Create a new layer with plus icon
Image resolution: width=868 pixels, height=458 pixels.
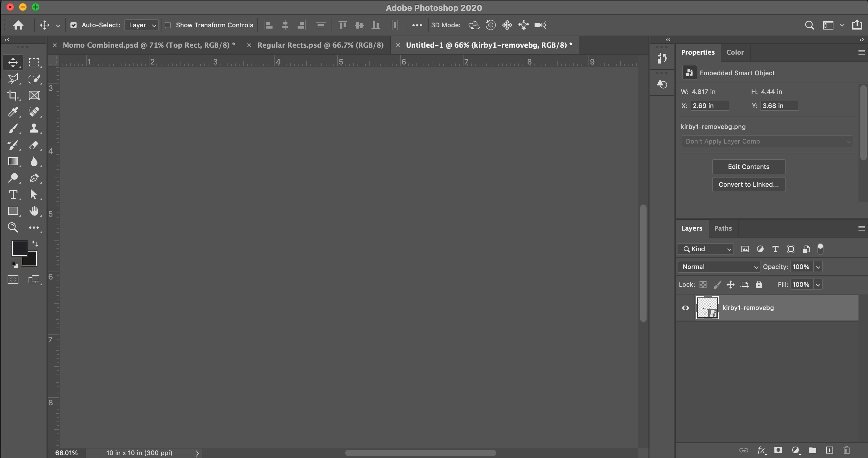[830, 450]
